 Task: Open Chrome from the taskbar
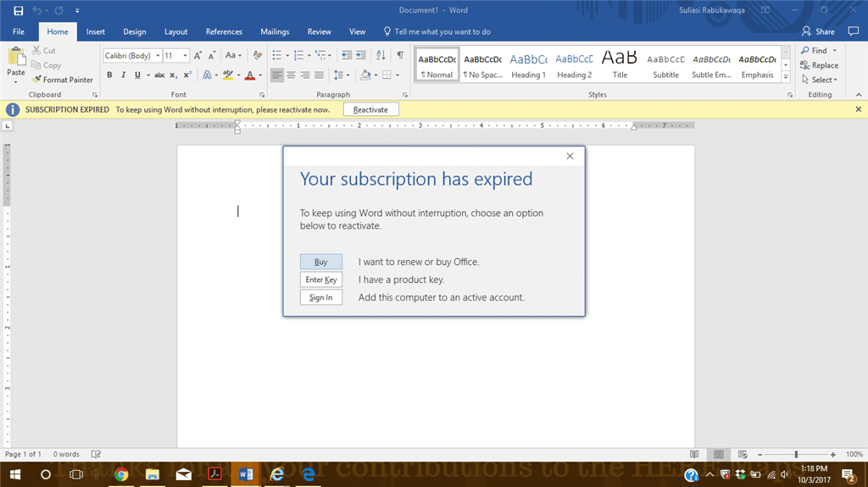click(x=121, y=474)
